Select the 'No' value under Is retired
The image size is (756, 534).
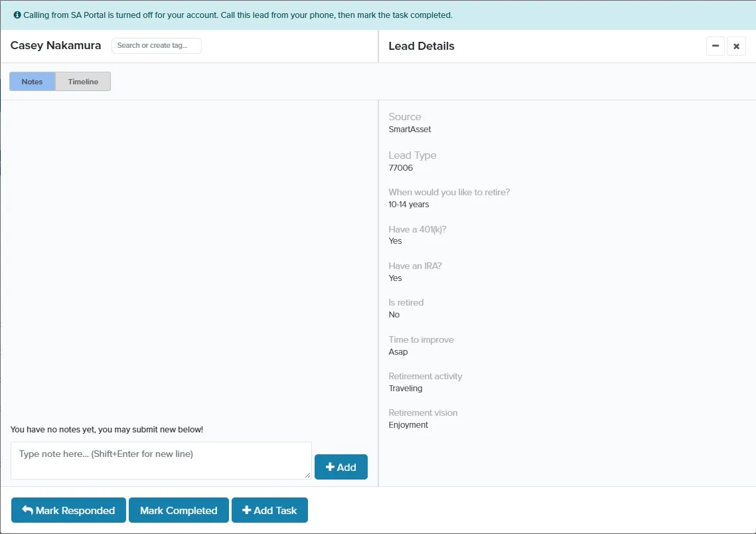point(394,315)
